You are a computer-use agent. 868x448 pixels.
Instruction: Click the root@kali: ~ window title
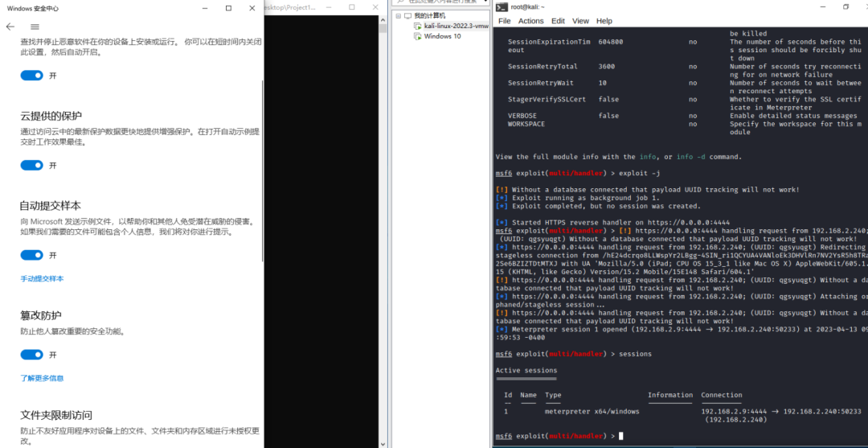click(x=527, y=6)
